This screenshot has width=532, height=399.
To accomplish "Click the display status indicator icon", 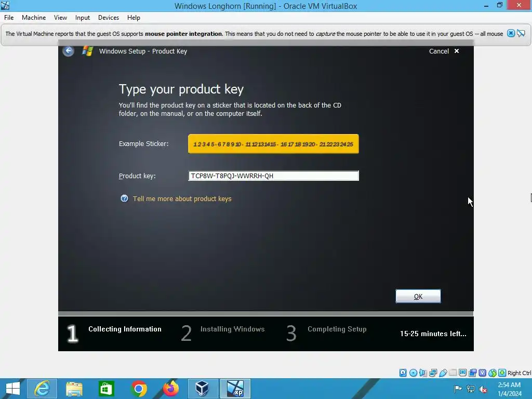I will point(462,373).
